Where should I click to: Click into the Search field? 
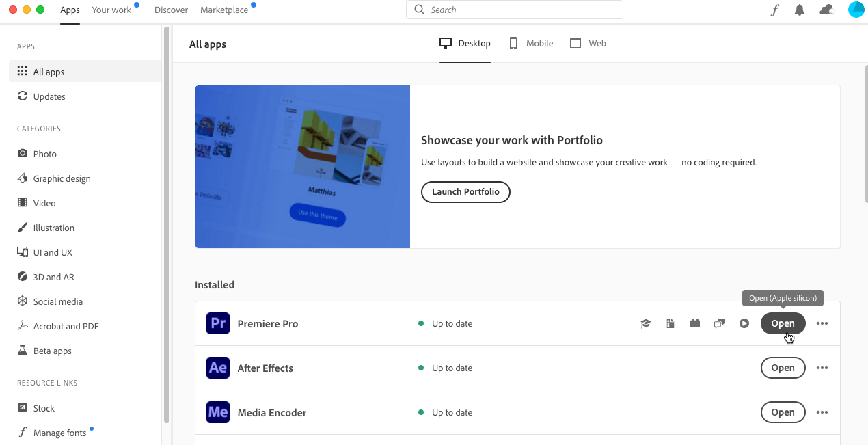[x=514, y=10]
